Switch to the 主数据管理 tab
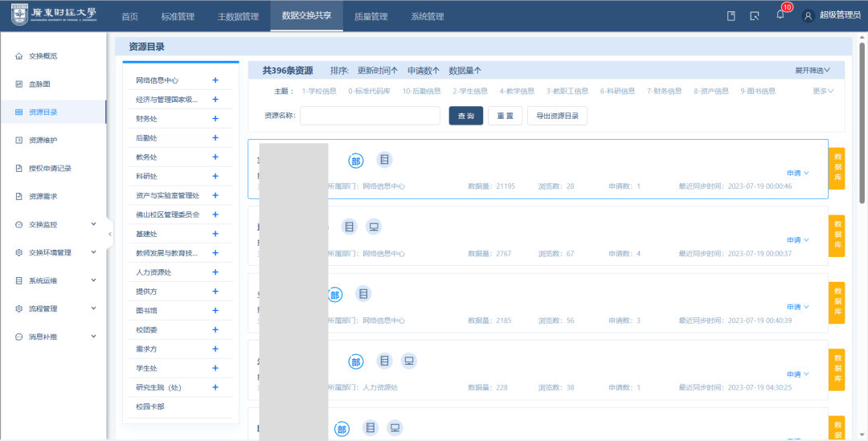 [x=238, y=16]
